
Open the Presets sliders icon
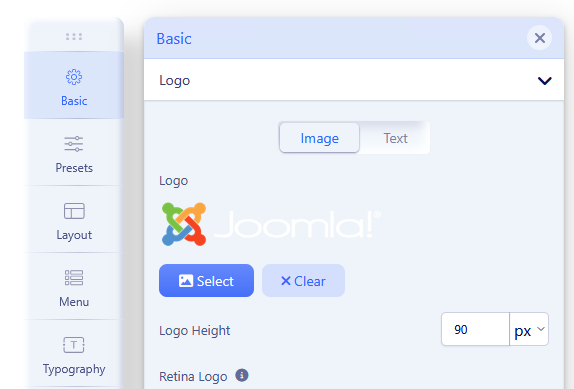(x=74, y=144)
